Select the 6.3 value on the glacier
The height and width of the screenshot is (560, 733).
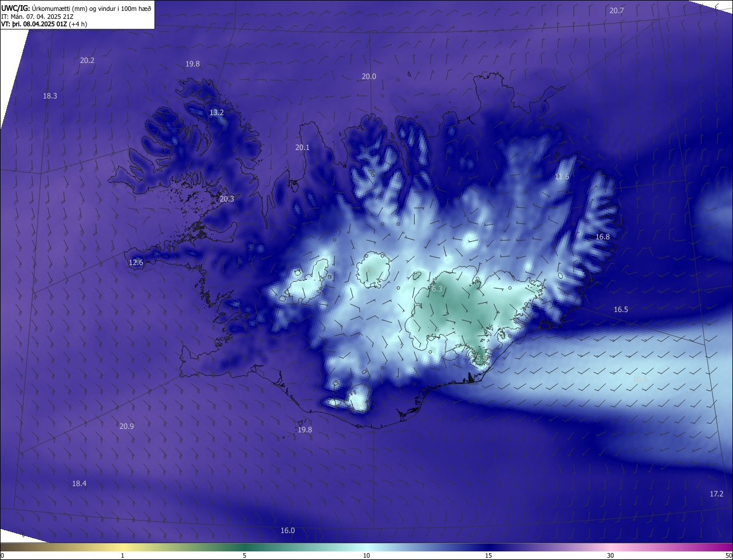(436, 289)
